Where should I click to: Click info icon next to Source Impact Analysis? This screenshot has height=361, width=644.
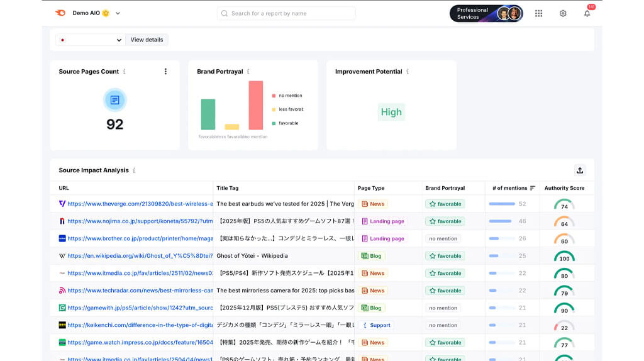(134, 170)
